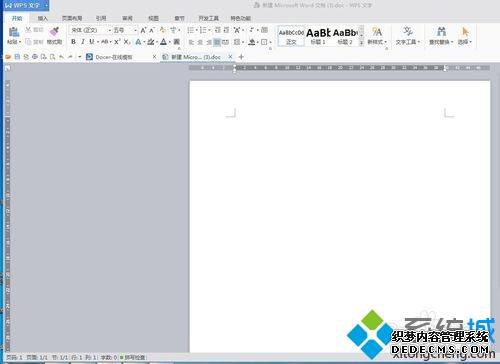Activate the Format Painter brush
Screen dimensions: 500x364
pyautogui.click(x=54, y=32)
